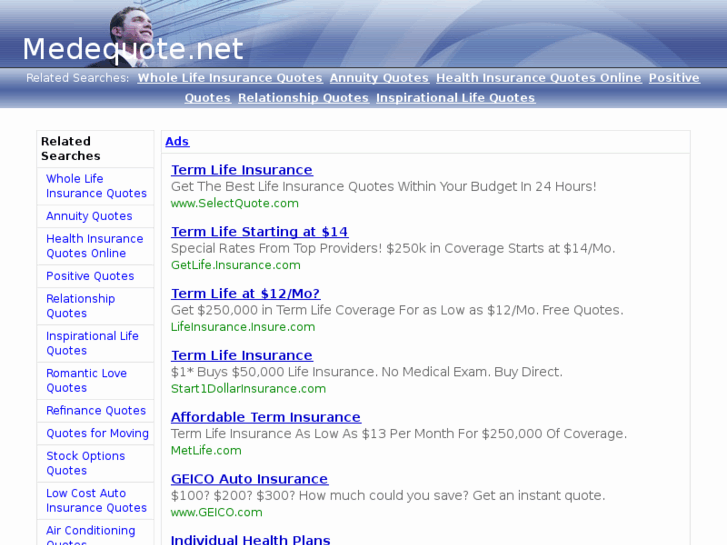Open Health Insurance Quotes Online header link
The image size is (727, 545).
pos(539,78)
